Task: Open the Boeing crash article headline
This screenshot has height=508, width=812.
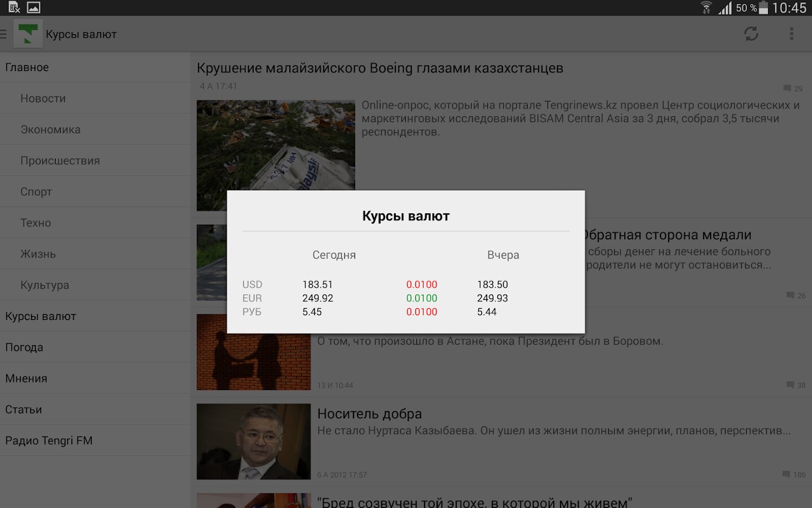Action: tap(379, 68)
